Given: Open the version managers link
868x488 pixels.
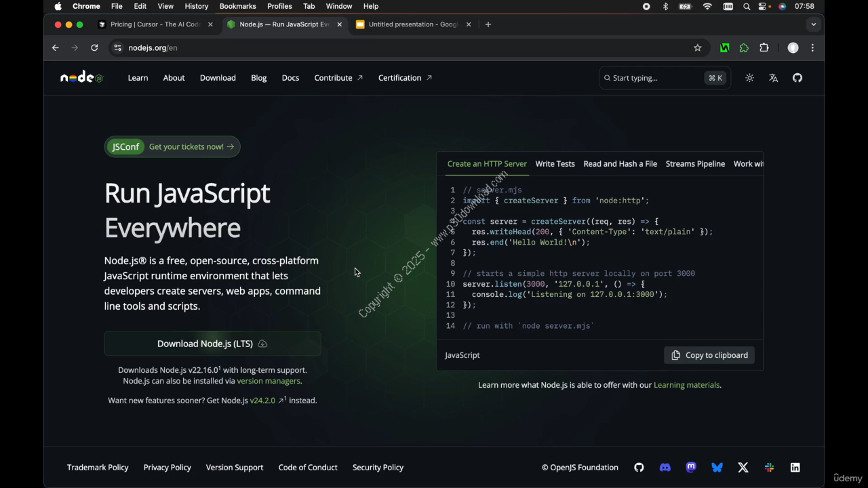Looking at the screenshot, I should [x=269, y=381].
